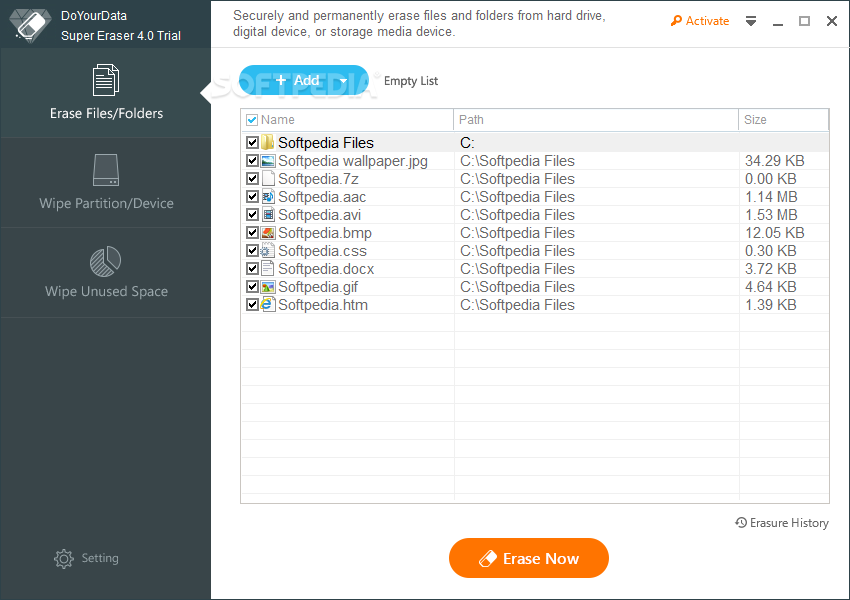Toggle the select-all checkbox in Name header
Image resolution: width=850 pixels, height=600 pixels.
pos(252,120)
